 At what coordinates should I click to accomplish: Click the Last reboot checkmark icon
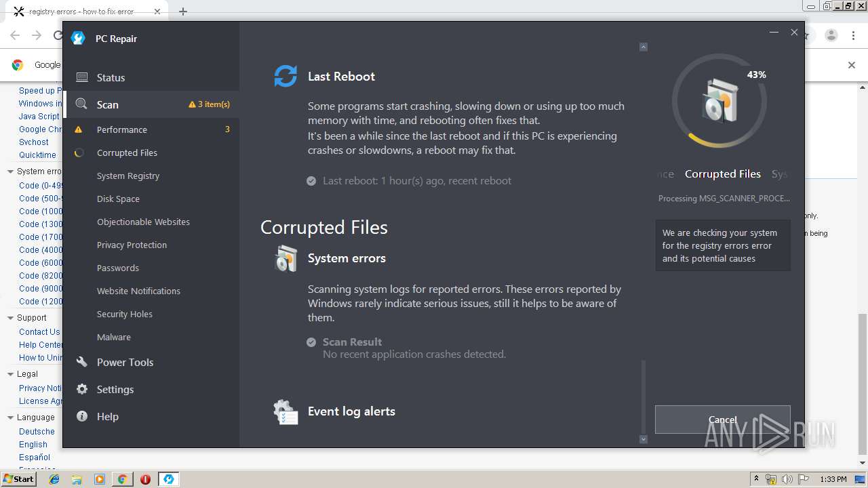(311, 181)
